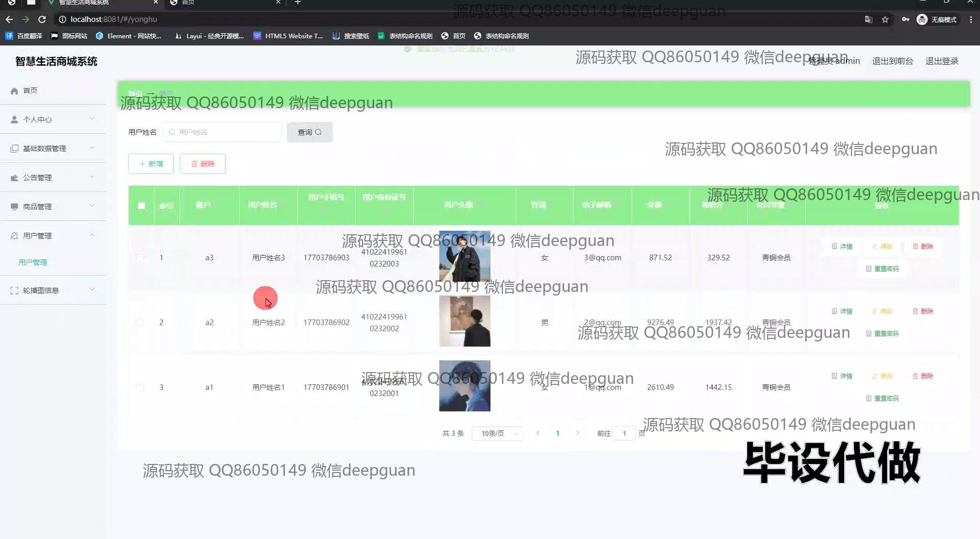Open the password key icon
Screen dimensions: 980x539
905,19
